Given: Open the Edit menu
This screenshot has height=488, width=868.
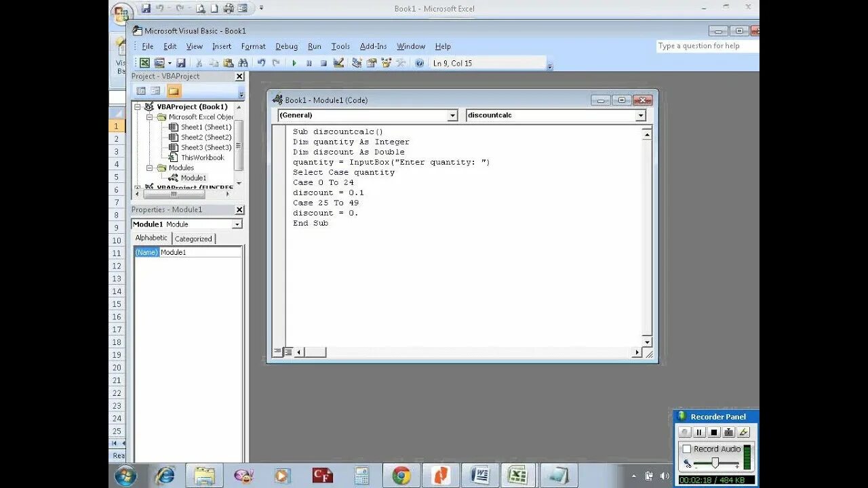Looking at the screenshot, I should pyautogui.click(x=170, y=46).
